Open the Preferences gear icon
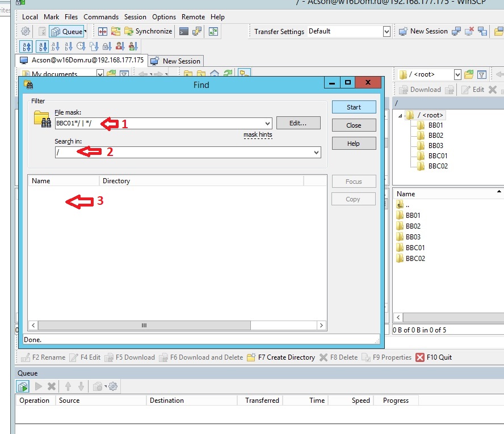 [x=26, y=32]
